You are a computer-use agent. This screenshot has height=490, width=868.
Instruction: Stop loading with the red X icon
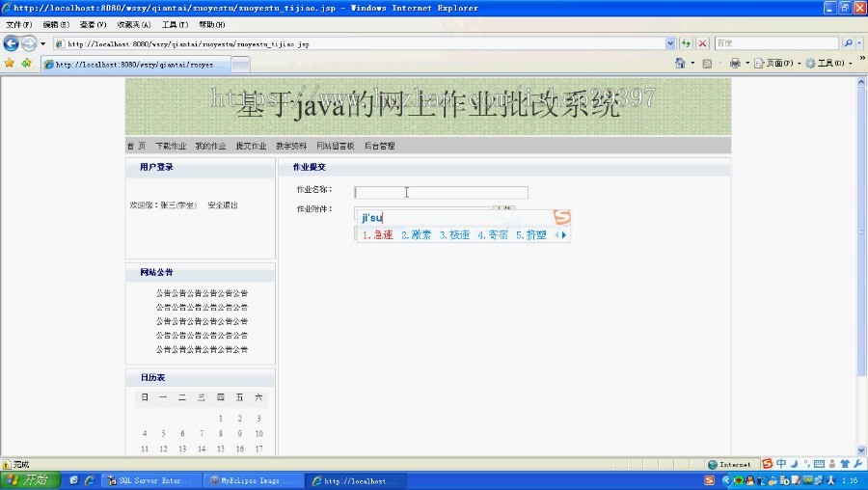[702, 43]
